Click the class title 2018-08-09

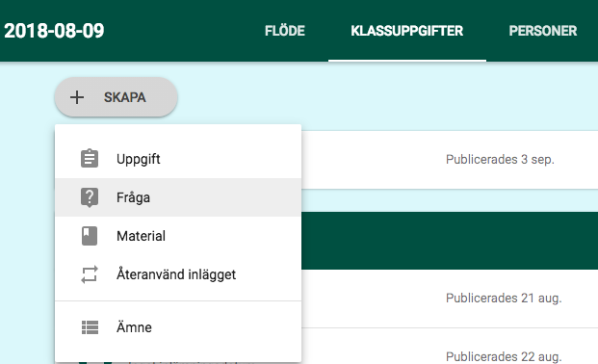[54, 31]
